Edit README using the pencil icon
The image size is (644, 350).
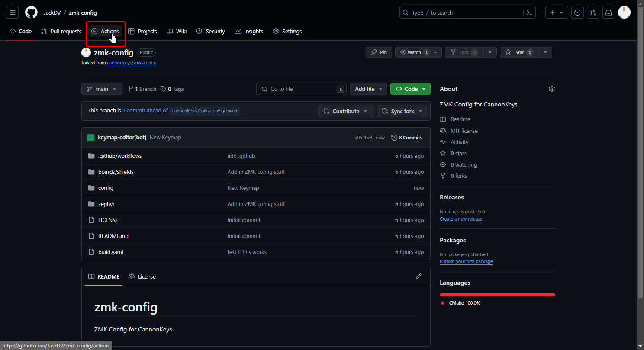tap(419, 276)
